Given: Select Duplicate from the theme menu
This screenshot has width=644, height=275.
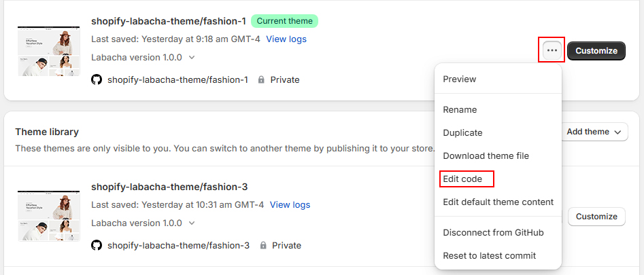Looking at the screenshot, I should coord(498,133).
